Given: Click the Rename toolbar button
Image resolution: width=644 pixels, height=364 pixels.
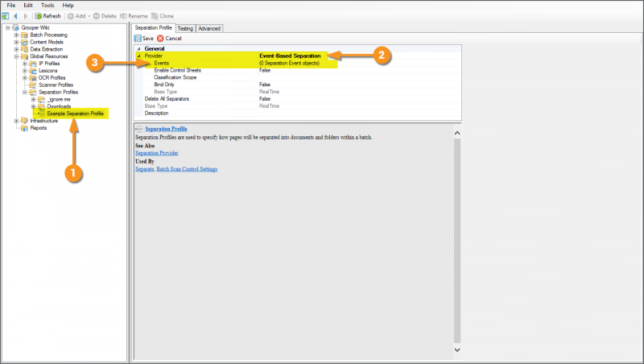Looking at the screenshot, I should (x=134, y=16).
